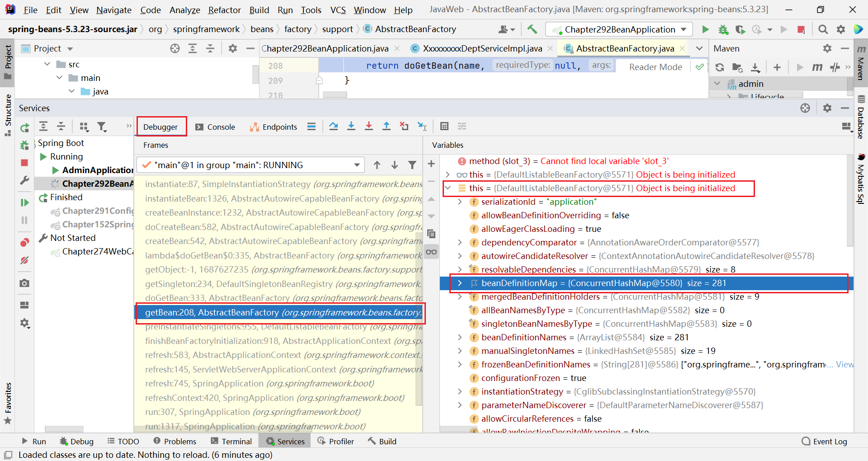Toggle the Reader Mode label in the editor
This screenshot has width=868, height=461.
pos(656,67)
